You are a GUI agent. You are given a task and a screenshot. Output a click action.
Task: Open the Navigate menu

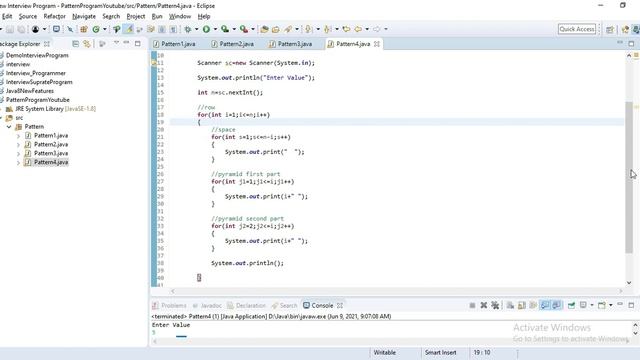(x=84, y=16)
